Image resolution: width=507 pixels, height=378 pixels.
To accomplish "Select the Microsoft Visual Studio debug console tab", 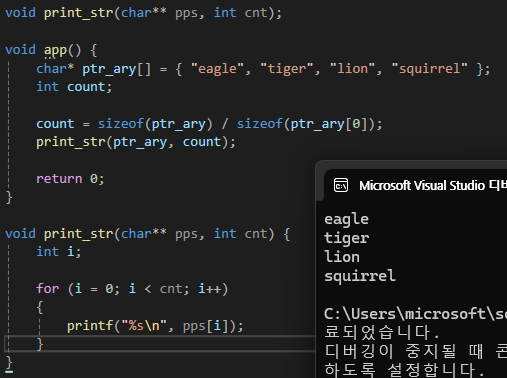I will point(416,186).
